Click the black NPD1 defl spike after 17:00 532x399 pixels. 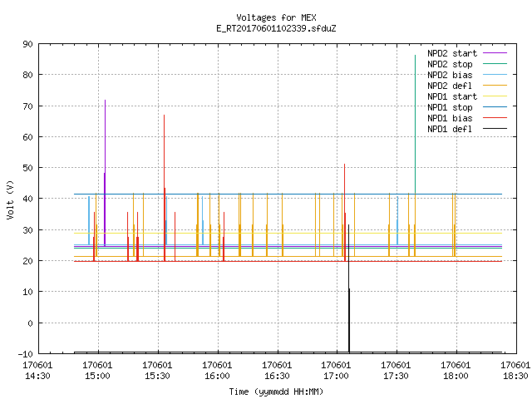tap(349, 288)
